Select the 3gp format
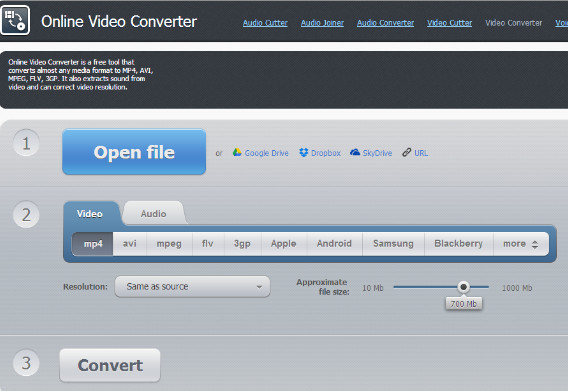This screenshot has height=391, width=568. 242,244
